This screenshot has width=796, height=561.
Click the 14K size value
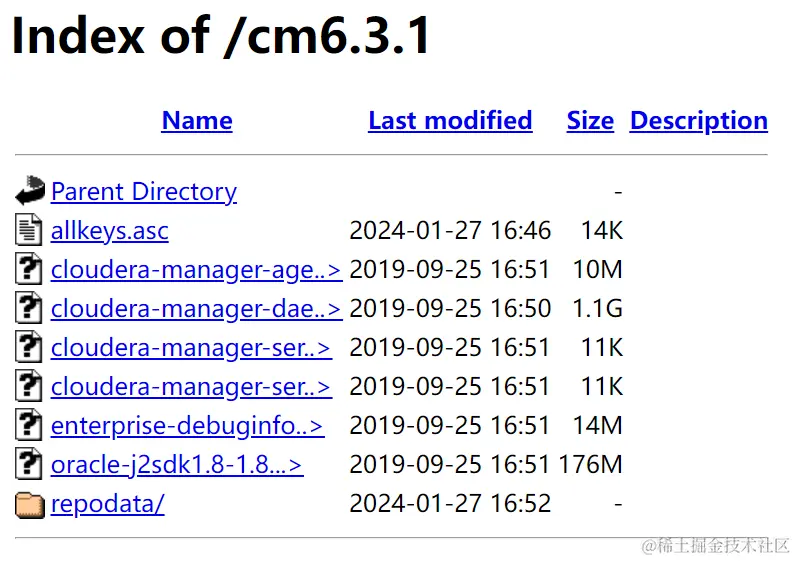(602, 230)
